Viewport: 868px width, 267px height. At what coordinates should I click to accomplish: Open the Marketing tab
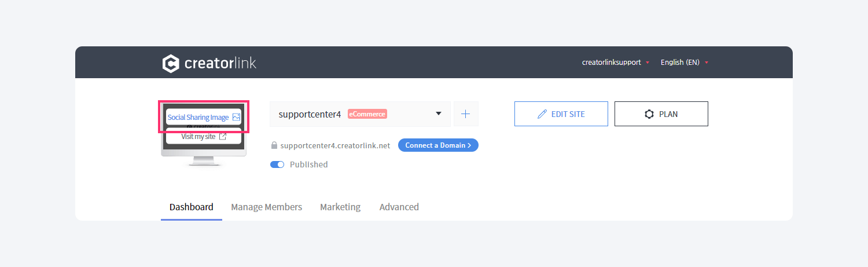340,207
